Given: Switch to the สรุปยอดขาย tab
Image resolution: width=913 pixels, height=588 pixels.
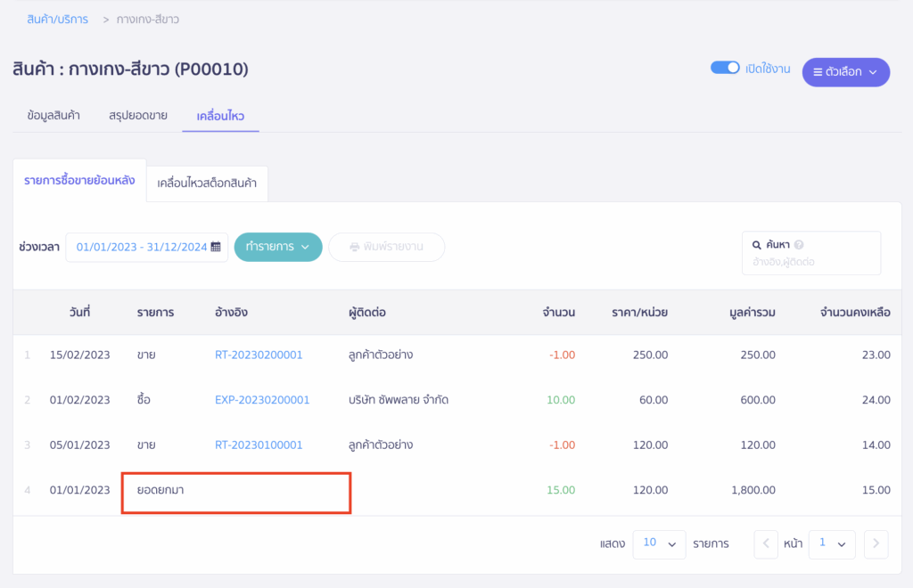Looking at the screenshot, I should tap(138, 116).
